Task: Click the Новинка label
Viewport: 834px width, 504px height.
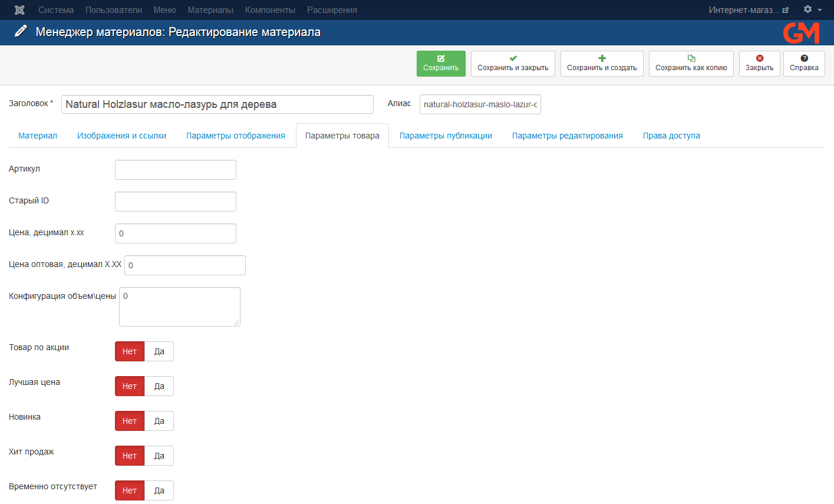Action: [x=25, y=417]
